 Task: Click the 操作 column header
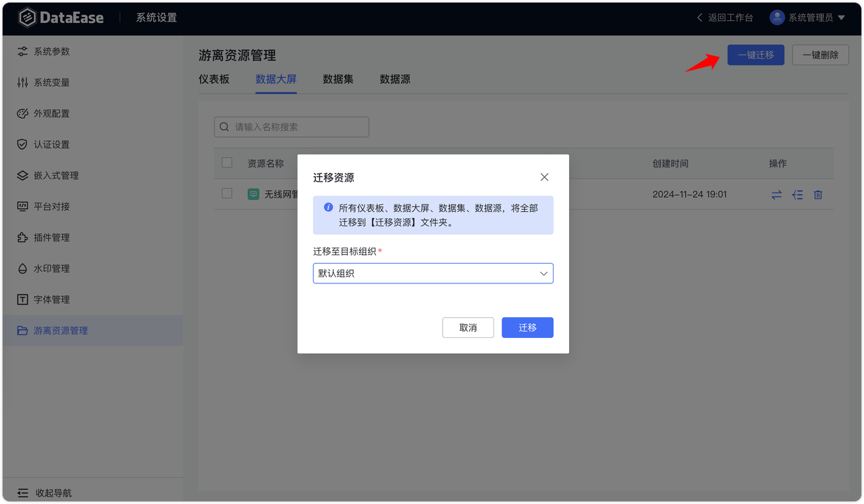coord(778,163)
